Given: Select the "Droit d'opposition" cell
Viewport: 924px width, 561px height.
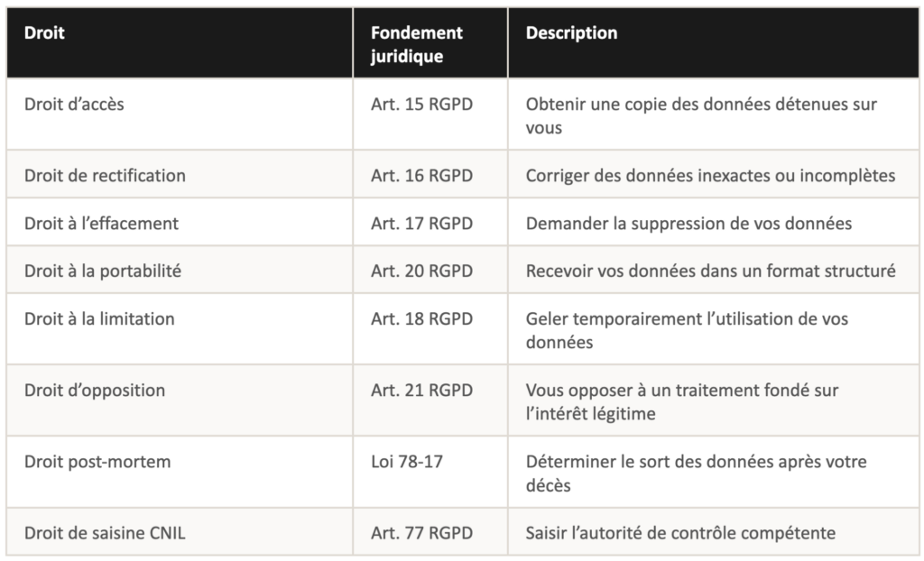Looking at the screenshot, I should [95, 391].
